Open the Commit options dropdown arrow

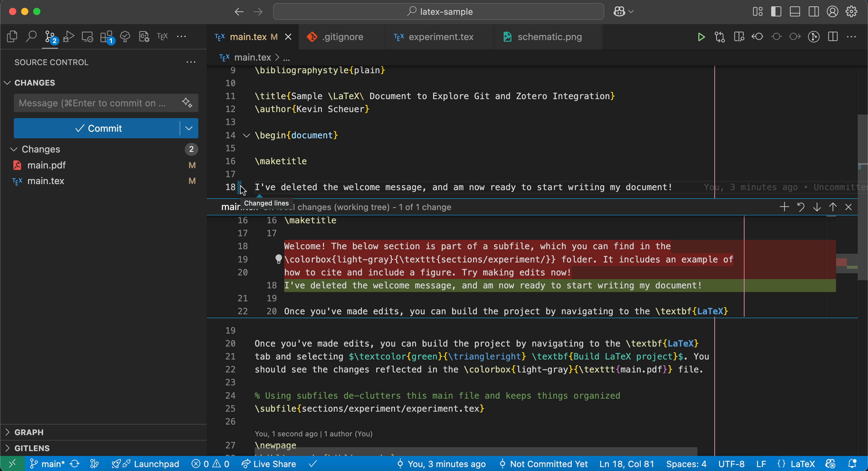tap(189, 128)
